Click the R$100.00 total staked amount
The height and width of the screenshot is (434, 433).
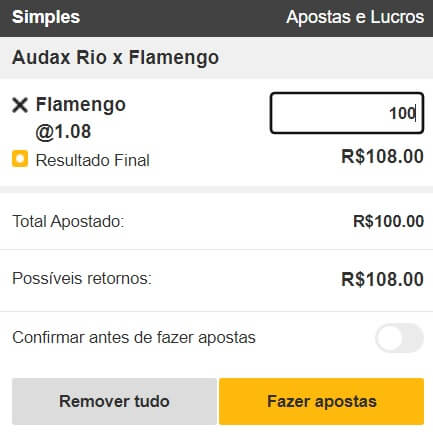click(388, 221)
